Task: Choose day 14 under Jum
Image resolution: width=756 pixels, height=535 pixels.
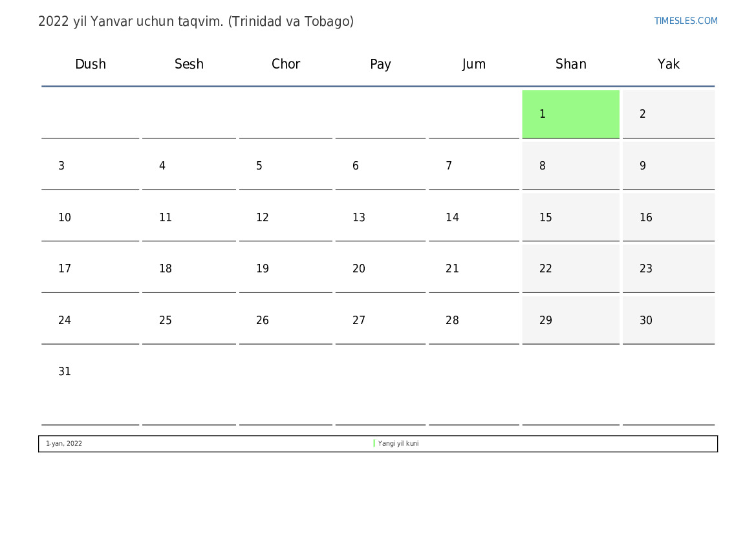Action: tap(474, 217)
